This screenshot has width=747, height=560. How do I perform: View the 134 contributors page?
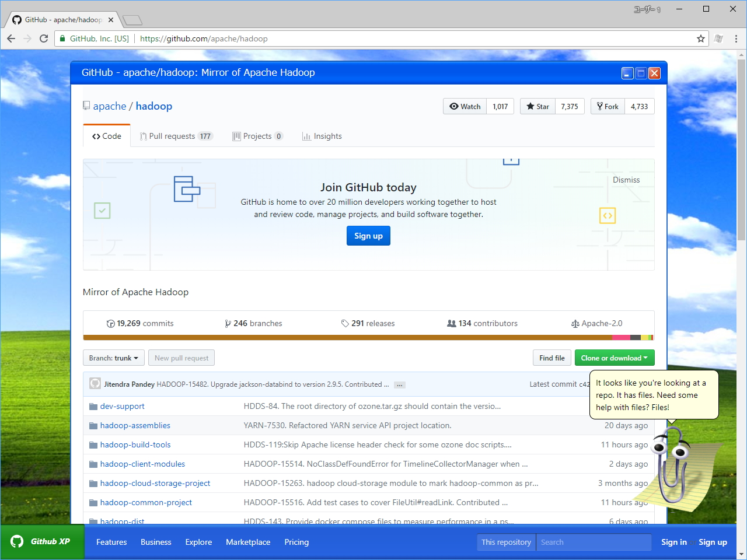tap(483, 323)
